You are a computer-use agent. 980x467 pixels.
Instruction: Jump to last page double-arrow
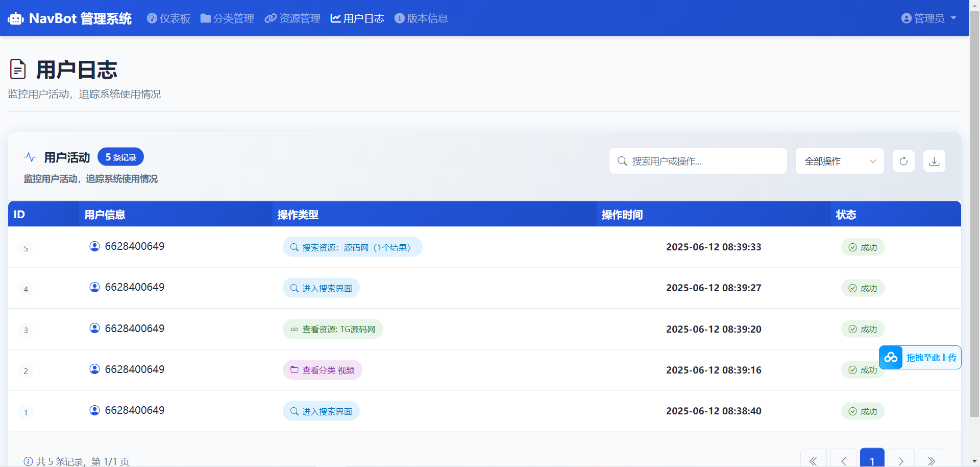click(931, 460)
